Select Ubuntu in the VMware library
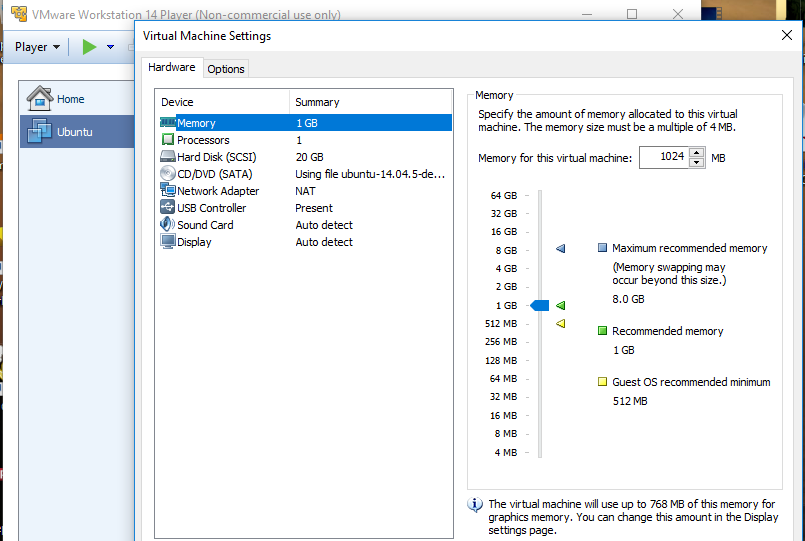Viewport: 805px width, 541px height. pos(77,131)
